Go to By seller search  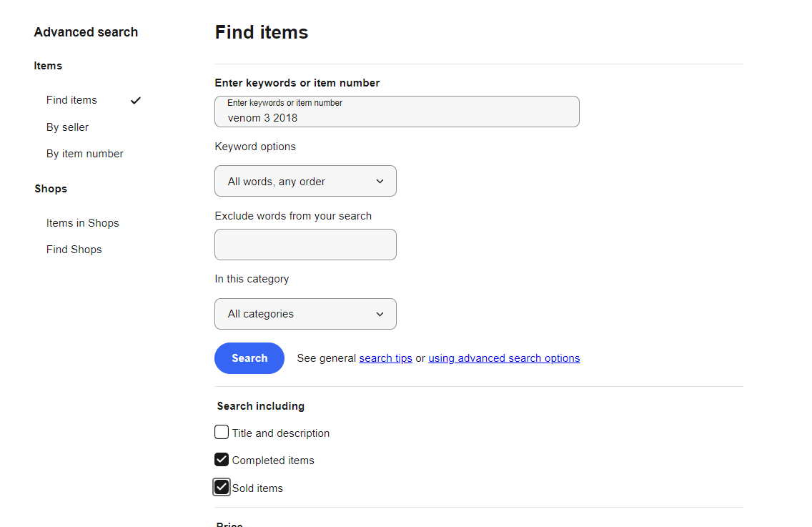click(67, 127)
